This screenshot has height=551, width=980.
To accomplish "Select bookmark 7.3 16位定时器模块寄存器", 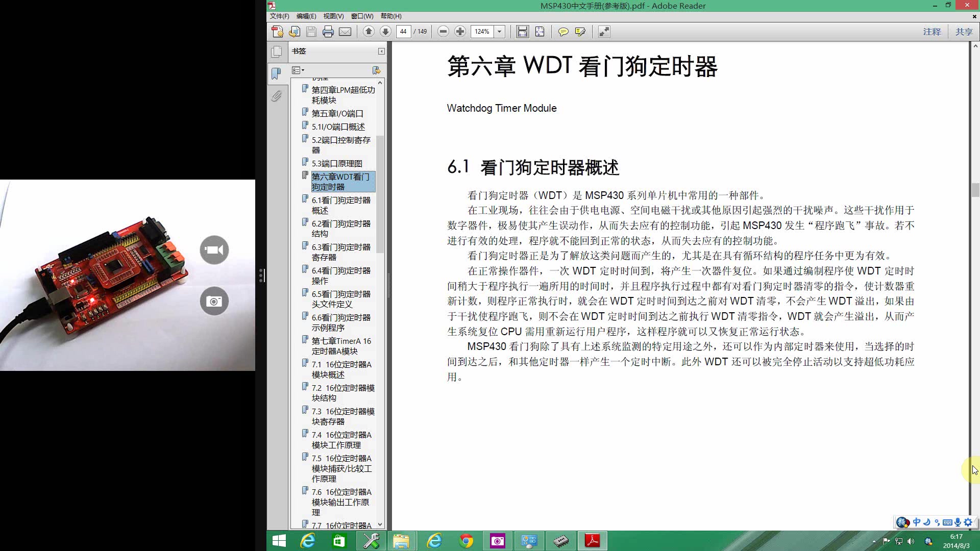I will pos(343,416).
